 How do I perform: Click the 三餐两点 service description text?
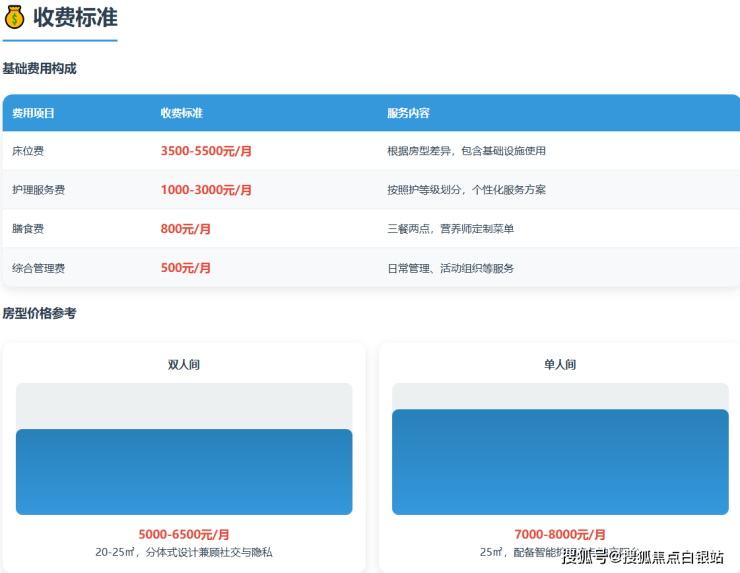(x=450, y=229)
